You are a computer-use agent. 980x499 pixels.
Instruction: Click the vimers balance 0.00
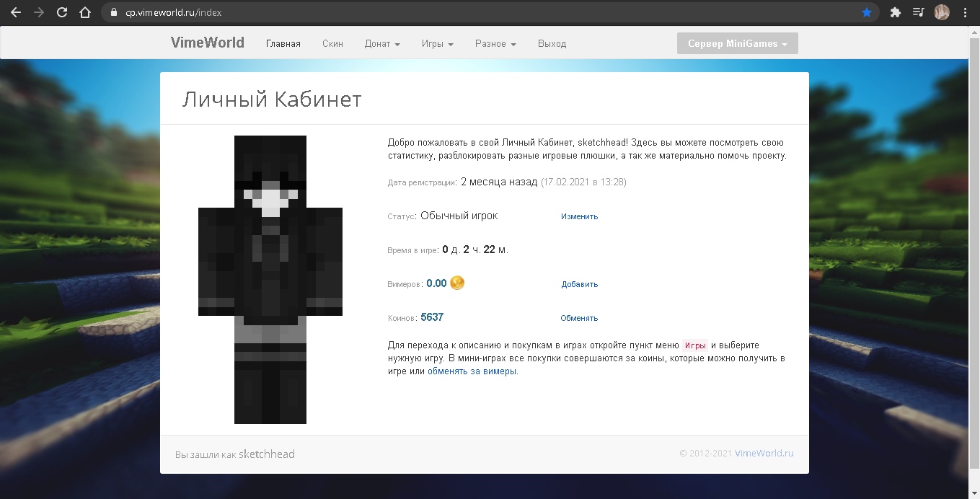[436, 283]
